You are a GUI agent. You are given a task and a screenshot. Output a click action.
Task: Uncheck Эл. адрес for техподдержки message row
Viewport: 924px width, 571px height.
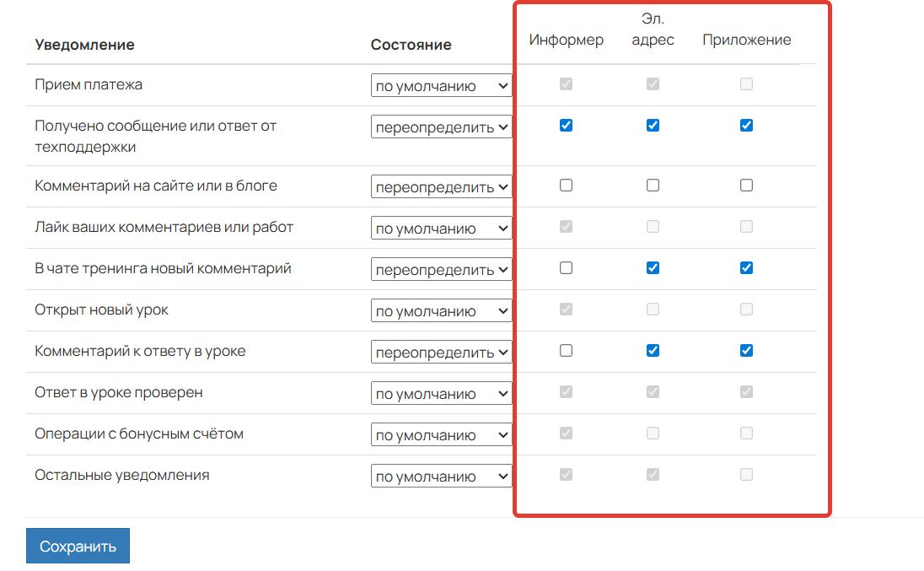click(x=653, y=126)
